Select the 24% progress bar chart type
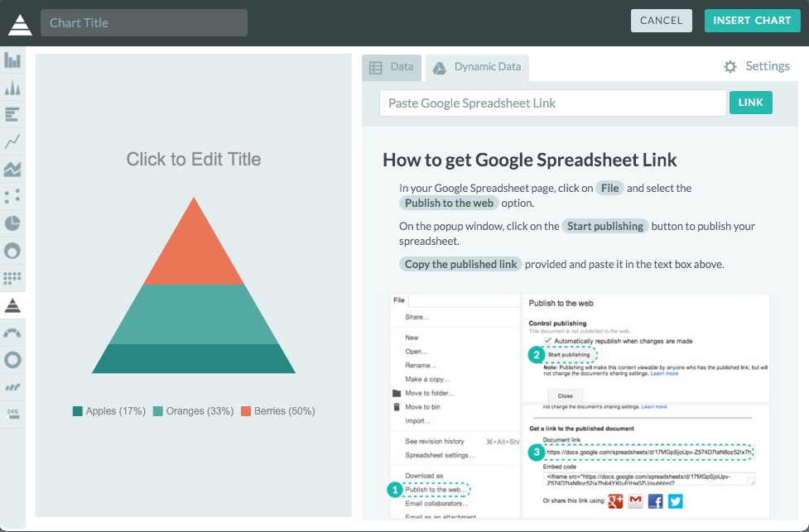809x532 pixels. 12,414
